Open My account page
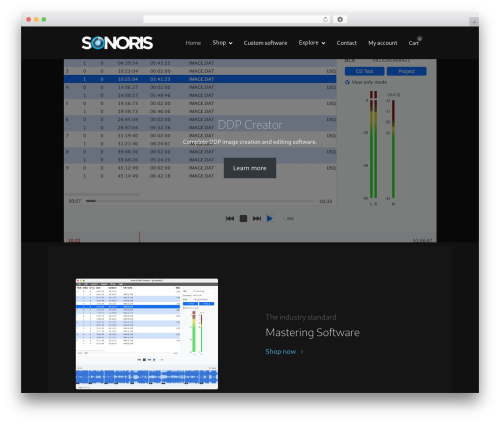 [x=383, y=43]
